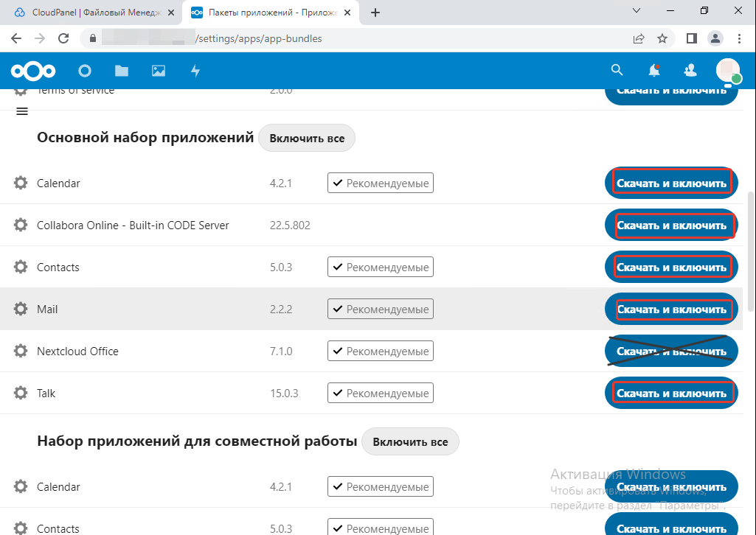Click Включить все for Основной набор приложений
Viewport: 756px width, 535px height.
coord(307,139)
